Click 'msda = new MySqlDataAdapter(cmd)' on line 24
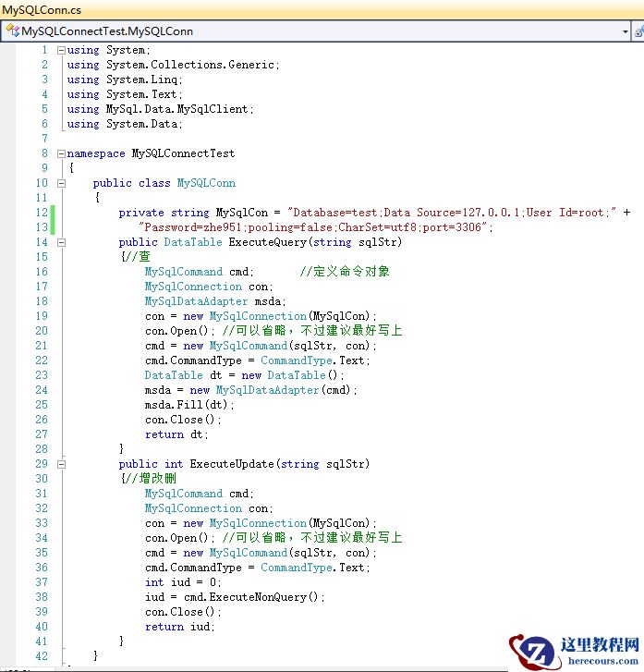Viewport: 644px width, 672px height. pos(248,390)
